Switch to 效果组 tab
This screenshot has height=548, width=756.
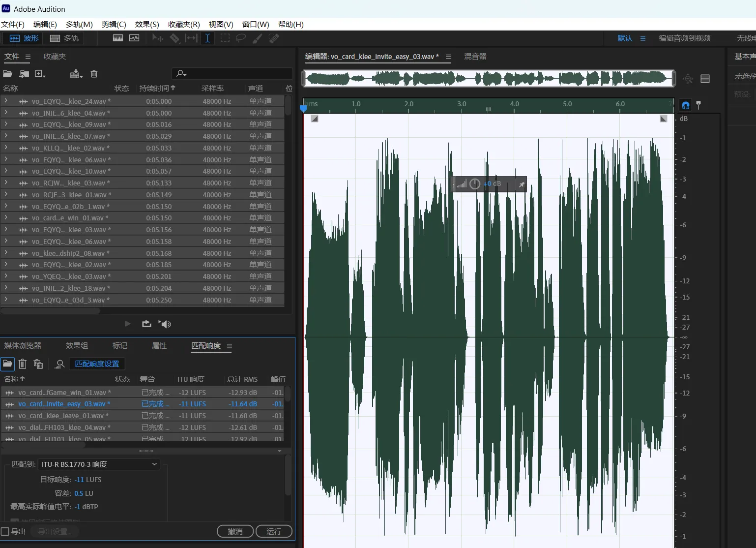(x=77, y=345)
